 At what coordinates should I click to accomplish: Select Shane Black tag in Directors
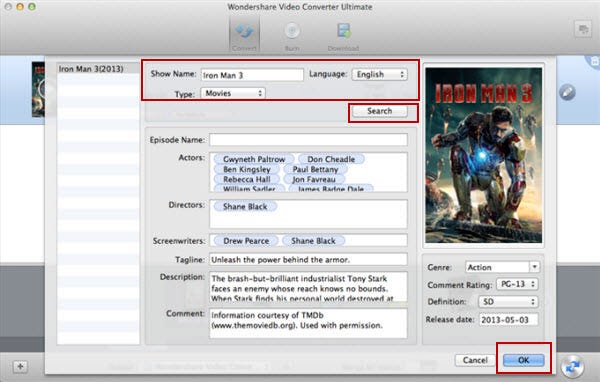pos(245,207)
